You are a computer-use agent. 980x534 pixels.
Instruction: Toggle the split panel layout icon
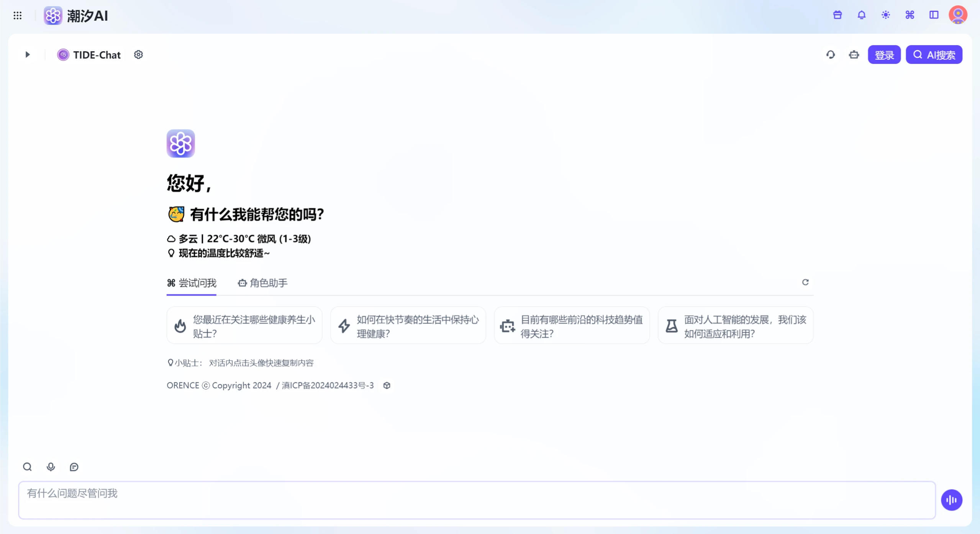934,15
